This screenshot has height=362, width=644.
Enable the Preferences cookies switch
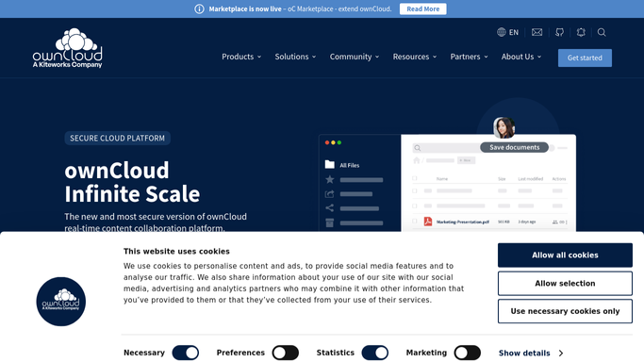pos(286,353)
